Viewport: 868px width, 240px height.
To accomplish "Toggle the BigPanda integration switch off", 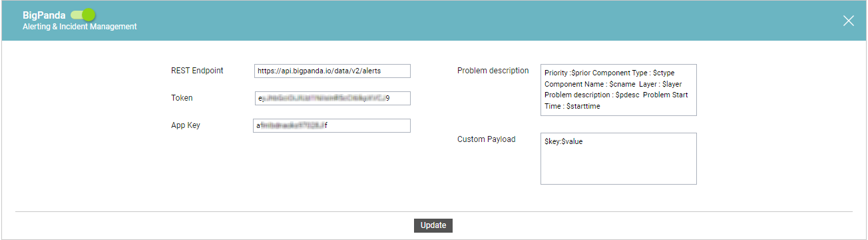I will click(x=83, y=14).
